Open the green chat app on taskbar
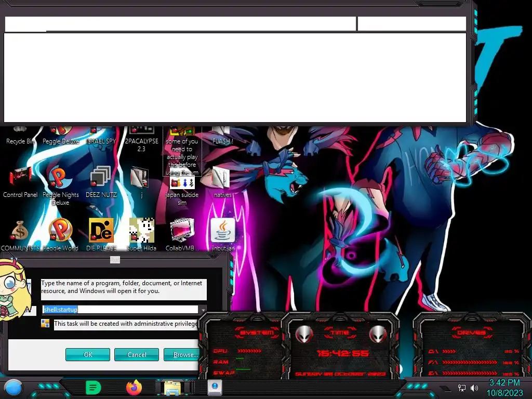 94,388
